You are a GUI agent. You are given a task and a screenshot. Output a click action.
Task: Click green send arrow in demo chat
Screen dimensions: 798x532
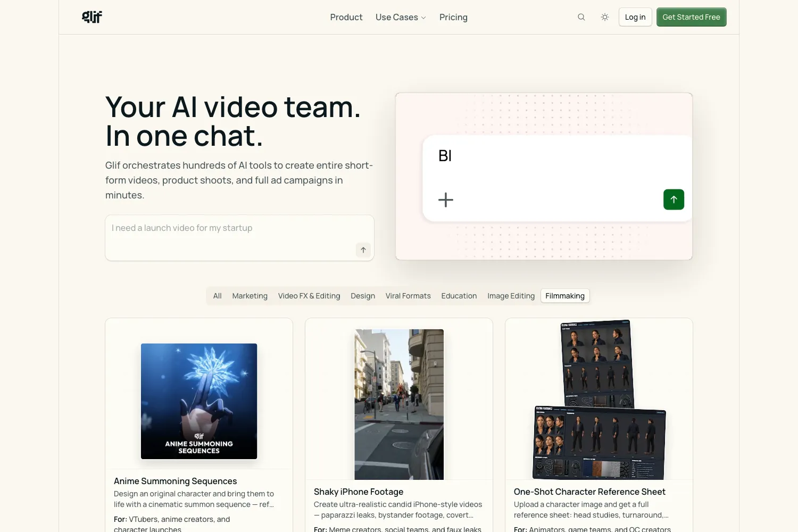tap(674, 199)
